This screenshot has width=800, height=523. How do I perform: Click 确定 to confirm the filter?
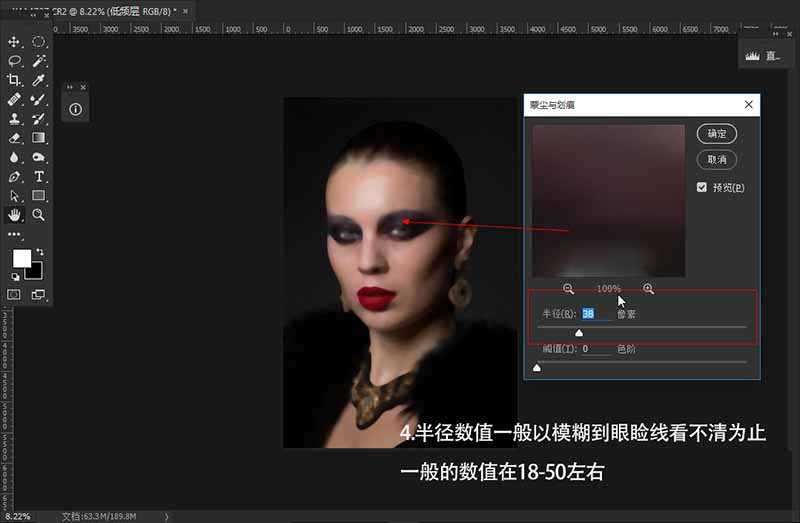coord(716,134)
